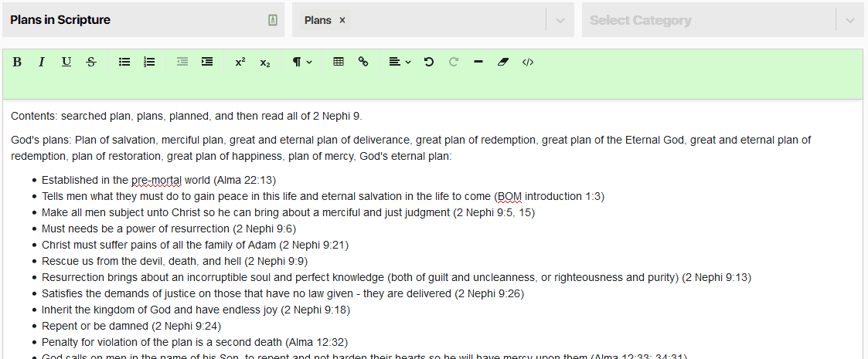Screen dimensions: 868x359
Task: Increase indent of paragraph
Action: pyautogui.click(x=207, y=62)
